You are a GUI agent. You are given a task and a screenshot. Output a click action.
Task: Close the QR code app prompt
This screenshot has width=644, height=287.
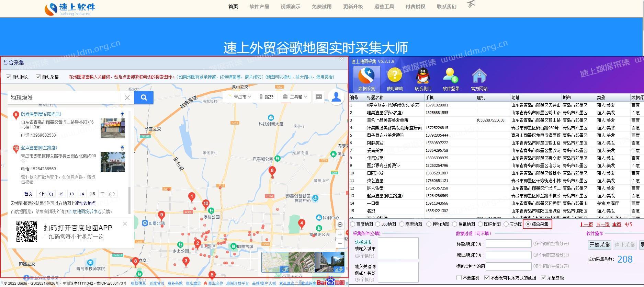[x=125, y=224]
